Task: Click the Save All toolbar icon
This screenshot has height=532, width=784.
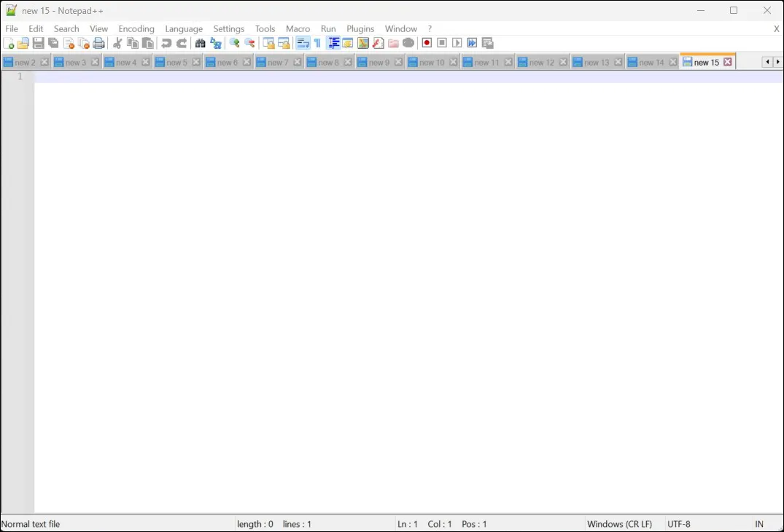Action: pos(53,44)
